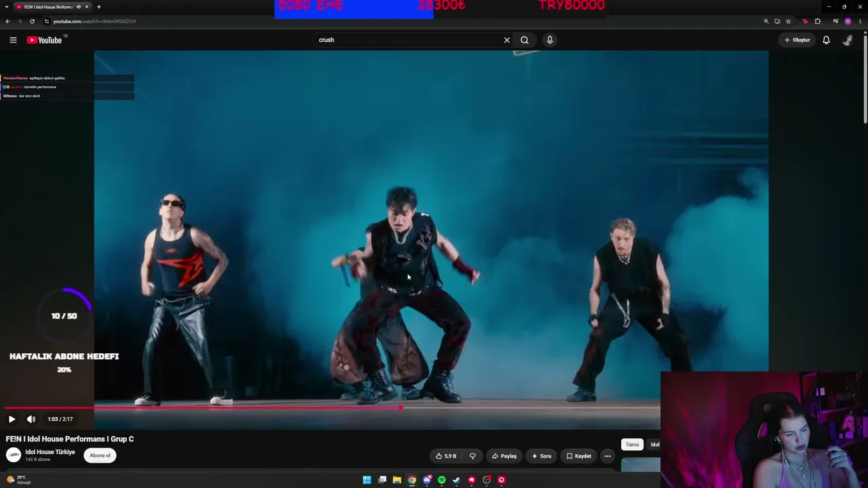Open the Chrome profile avatar
The image size is (868, 488).
point(848,21)
